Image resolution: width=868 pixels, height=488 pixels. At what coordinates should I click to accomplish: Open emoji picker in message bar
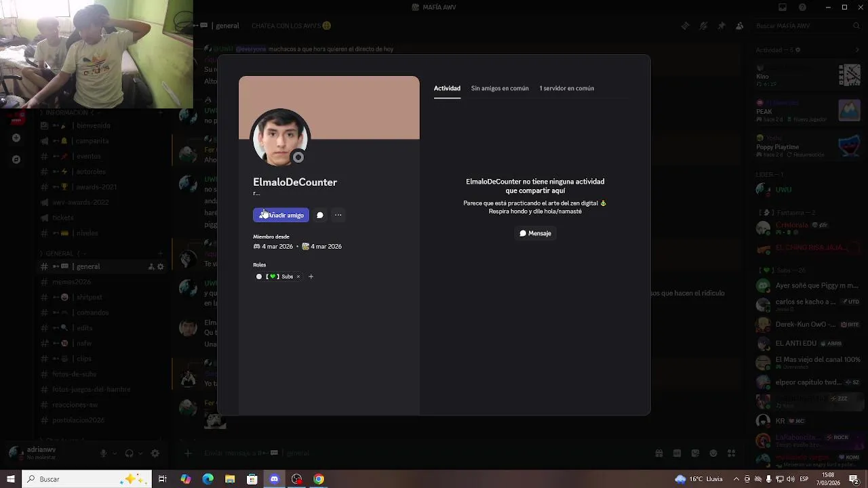(713, 453)
